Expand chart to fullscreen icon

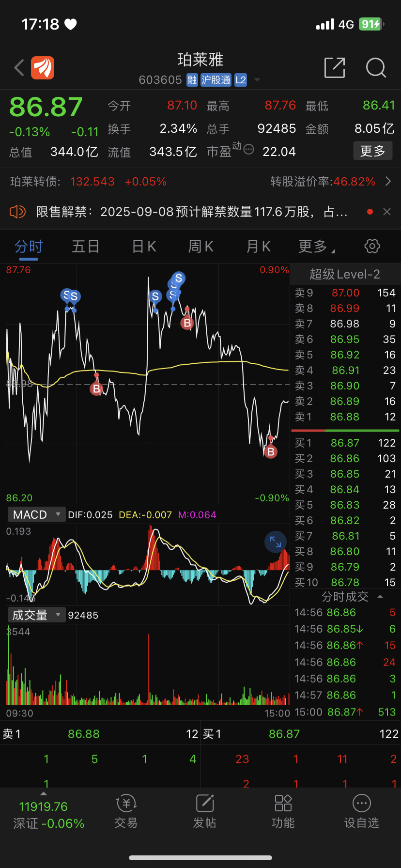pos(276,542)
